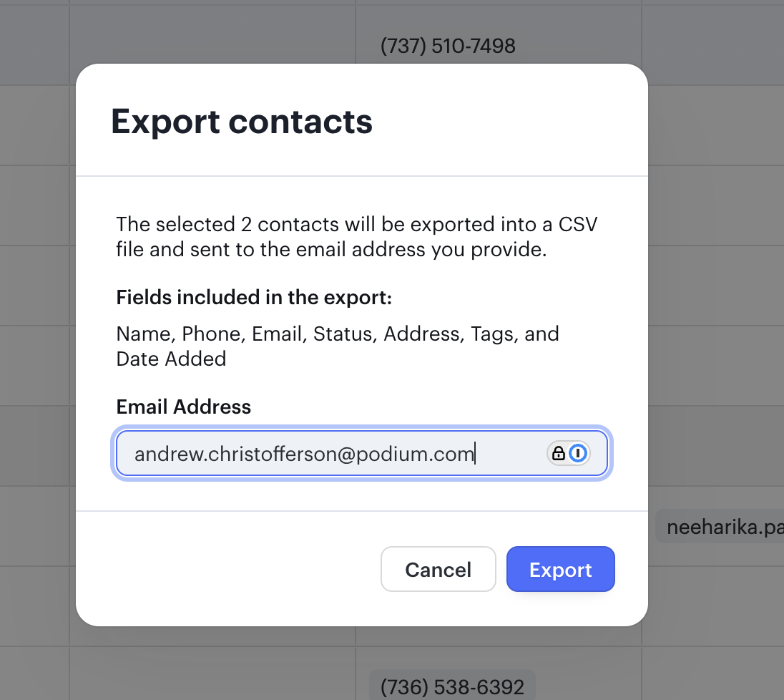This screenshot has height=700, width=784.
Task: Select the (737) 510-7498 phone number
Action: (x=448, y=47)
